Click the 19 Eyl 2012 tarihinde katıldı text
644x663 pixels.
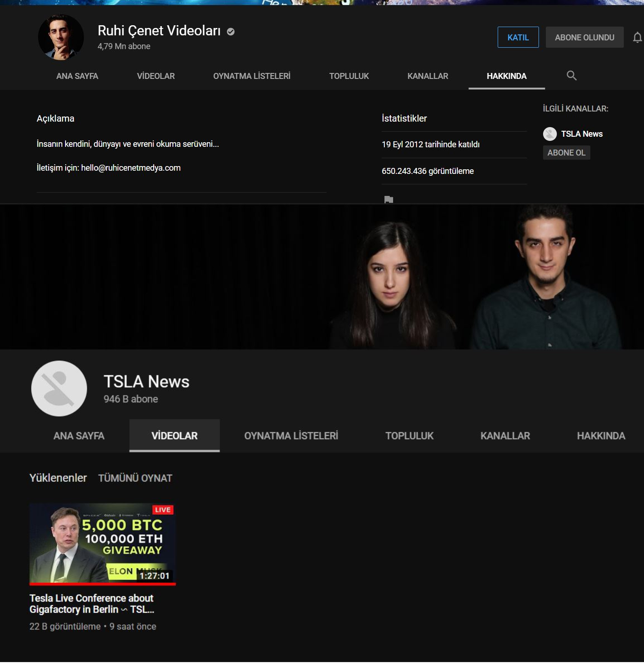pyautogui.click(x=431, y=145)
